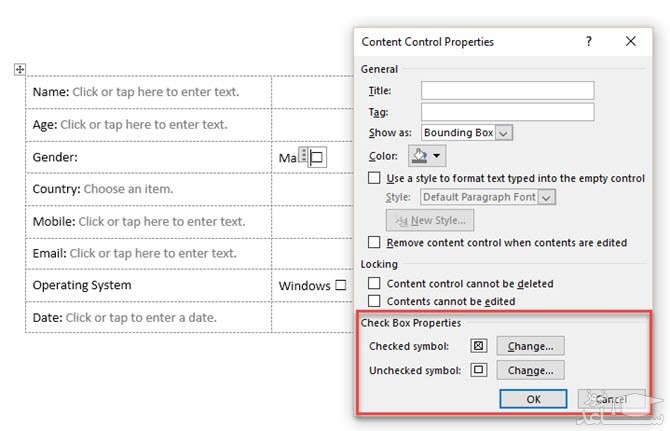670x431 pixels.
Task: Click the Title text field
Action: pos(507,91)
